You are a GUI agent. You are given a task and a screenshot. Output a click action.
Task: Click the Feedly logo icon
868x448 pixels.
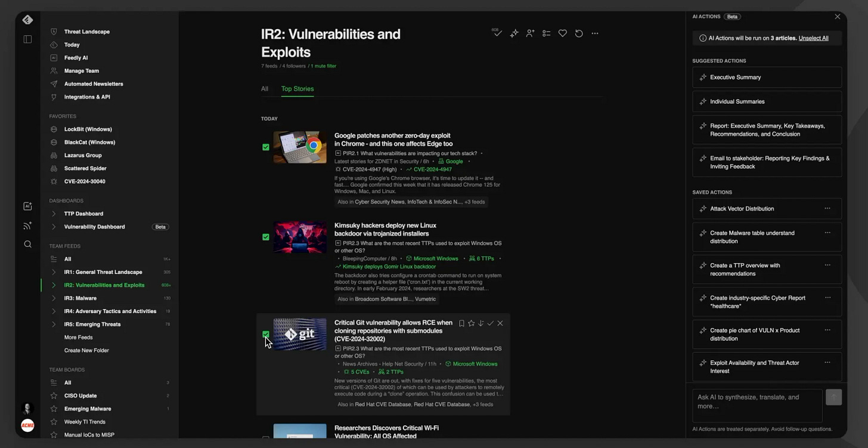click(x=27, y=20)
